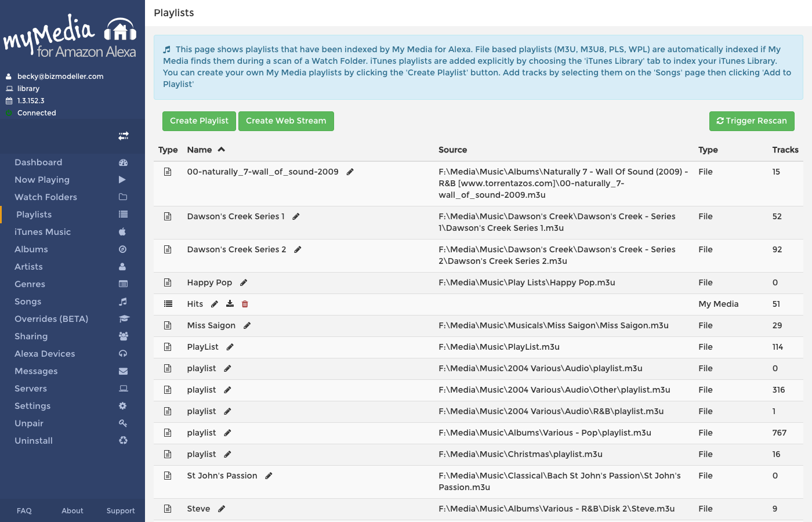Rename the St John's Passion playlist
The height and width of the screenshot is (522, 812).
(269, 476)
